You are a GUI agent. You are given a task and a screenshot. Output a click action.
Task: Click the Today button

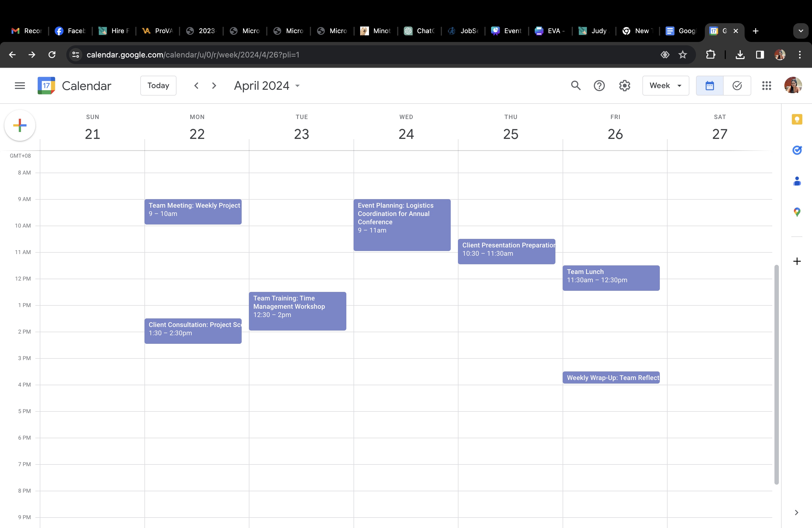coord(158,86)
